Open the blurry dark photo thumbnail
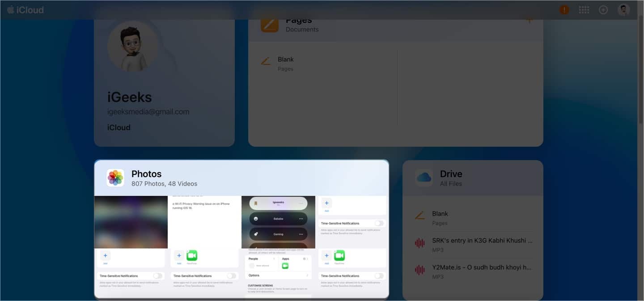Image resolution: width=644 pixels, height=301 pixels. [x=131, y=222]
